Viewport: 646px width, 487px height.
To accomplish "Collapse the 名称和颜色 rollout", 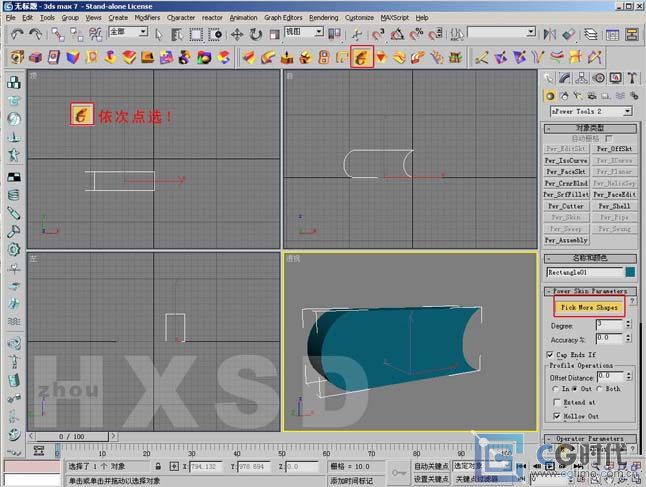I will tap(590, 258).
